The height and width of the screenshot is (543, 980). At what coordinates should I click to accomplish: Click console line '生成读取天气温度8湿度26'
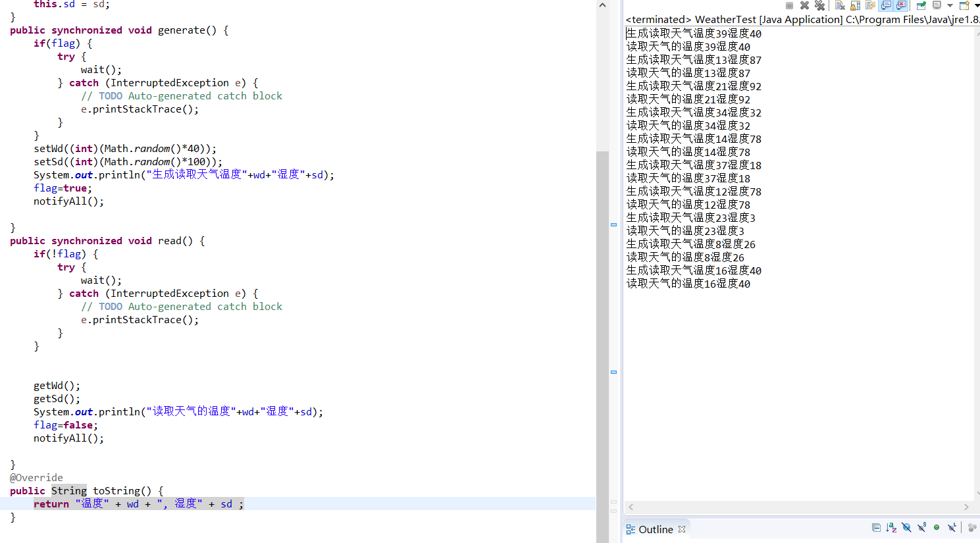pos(691,244)
